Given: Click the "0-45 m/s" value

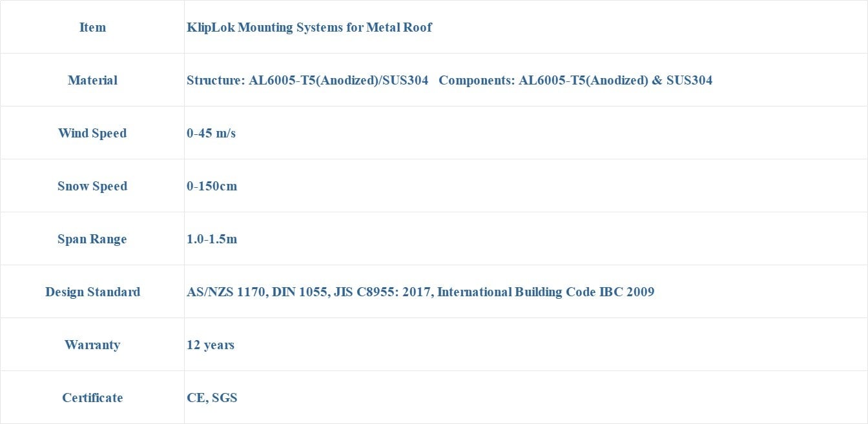Looking at the screenshot, I should 211,133.
